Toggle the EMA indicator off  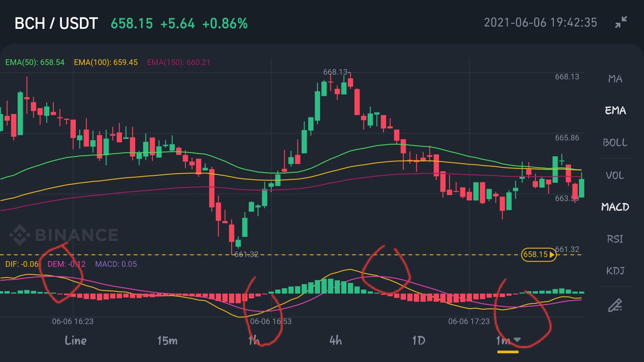coord(615,111)
